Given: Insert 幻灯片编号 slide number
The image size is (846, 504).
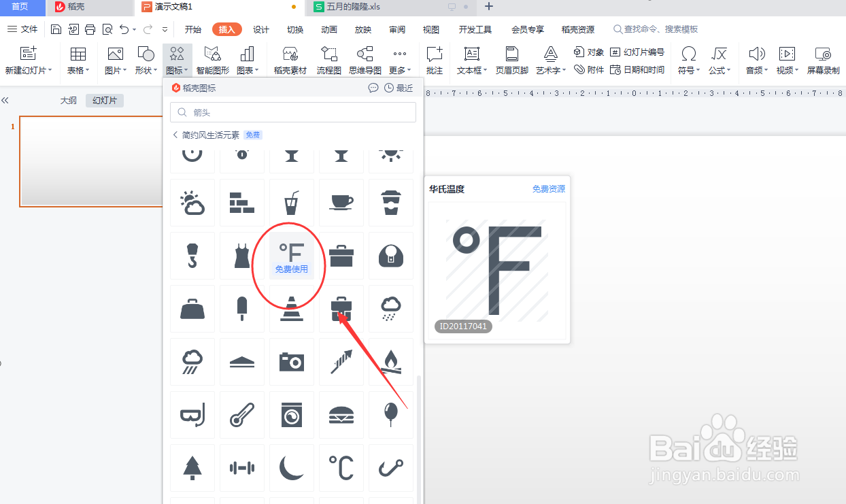Looking at the screenshot, I should click(x=637, y=52).
